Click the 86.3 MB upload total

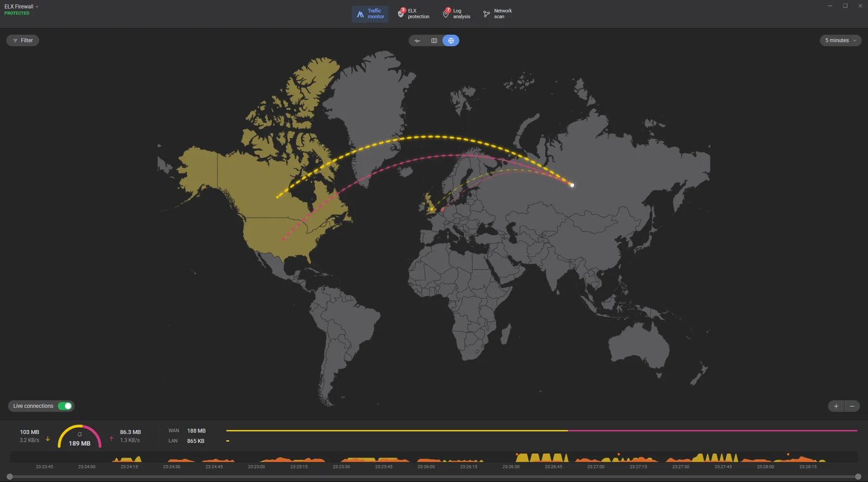(x=130, y=432)
